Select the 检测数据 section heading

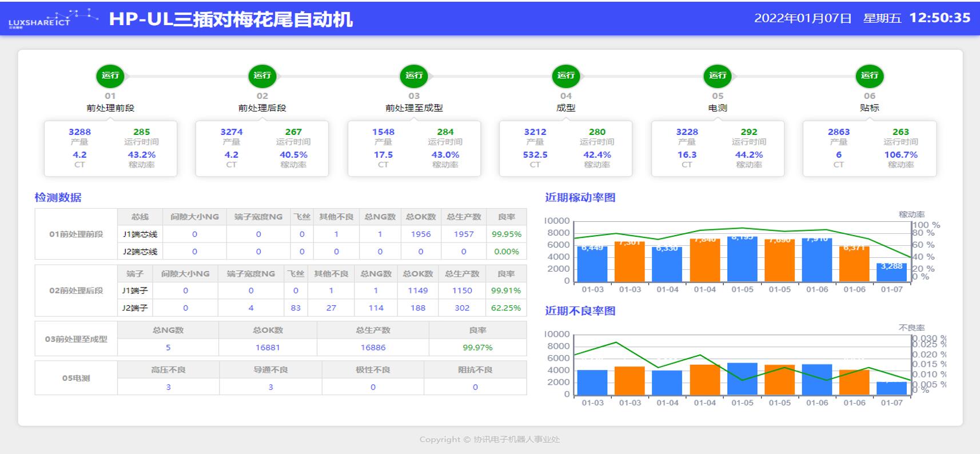pyautogui.click(x=58, y=197)
